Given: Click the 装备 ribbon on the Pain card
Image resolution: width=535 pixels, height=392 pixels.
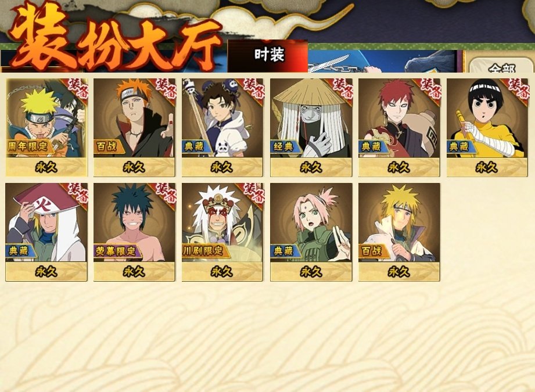Looking at the screenshot, I should pyautogui.click(x=166, y=88).
